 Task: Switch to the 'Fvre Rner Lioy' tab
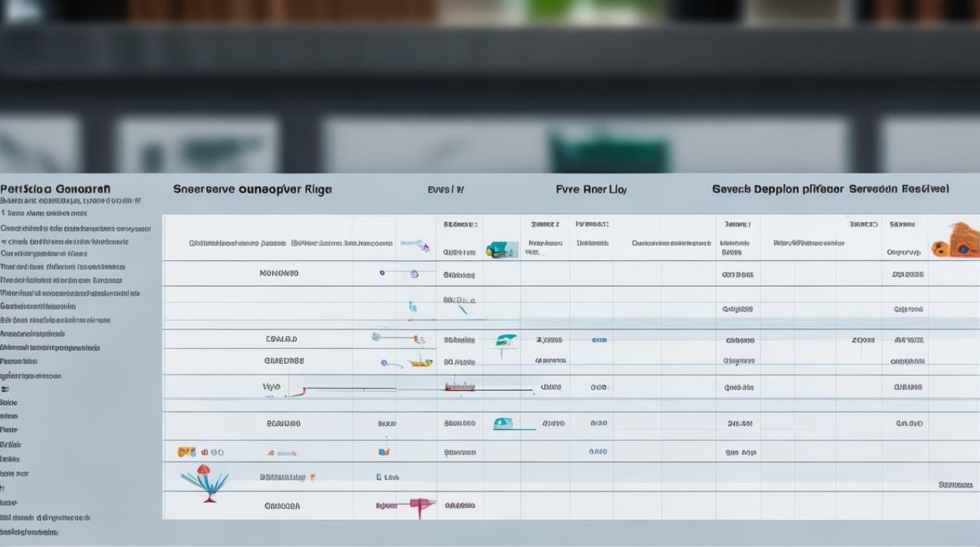pyautogui.click(x=591, y=190)
